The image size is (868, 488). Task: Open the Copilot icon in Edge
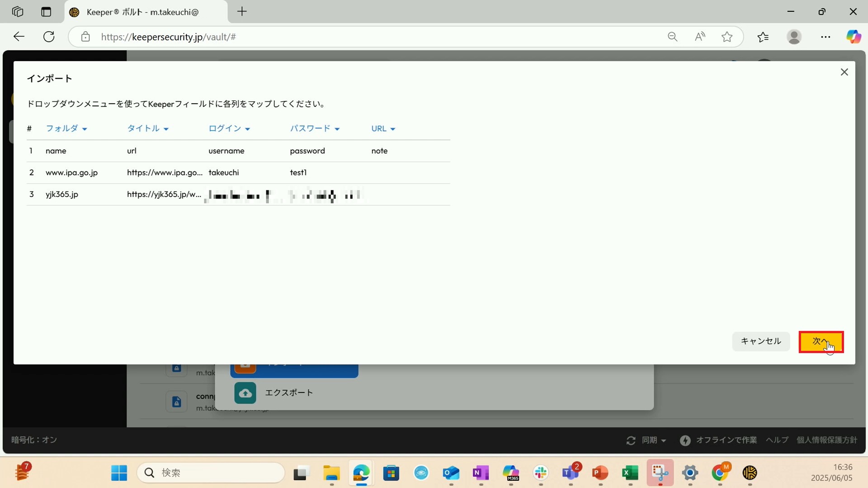tap(853, 37)
